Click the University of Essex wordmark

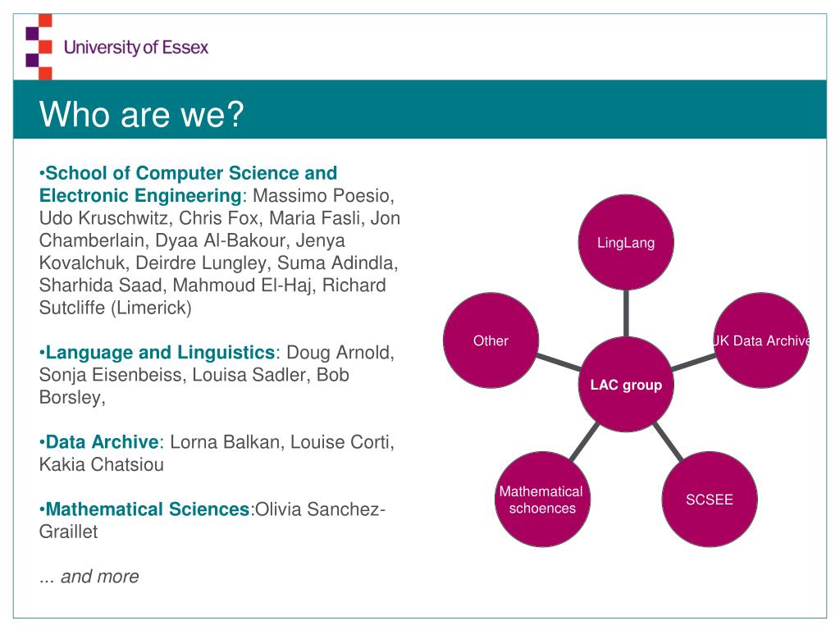tap(135, 47)
